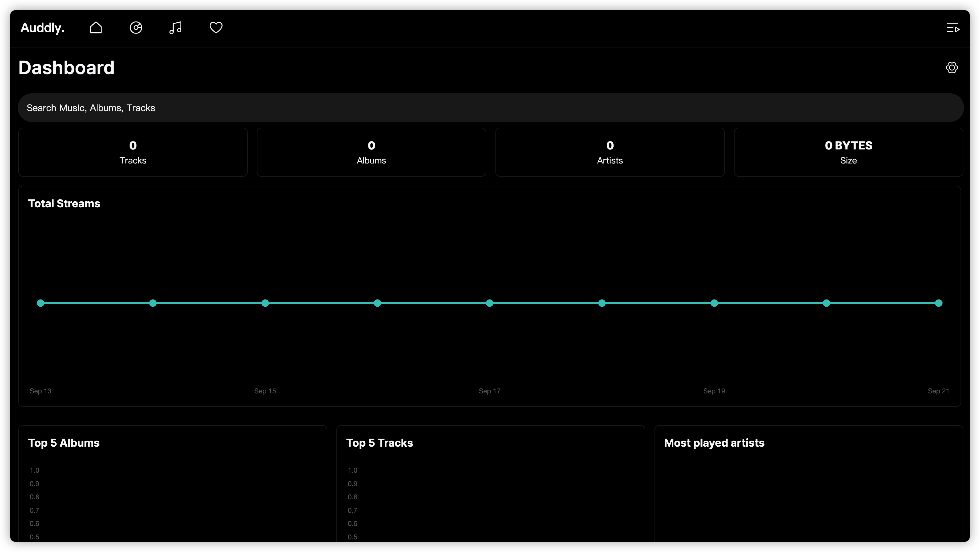The width and height of the screenshot is (980, 552).
Task: Click the Top 5 Tracks title
Action: point(380,443)
